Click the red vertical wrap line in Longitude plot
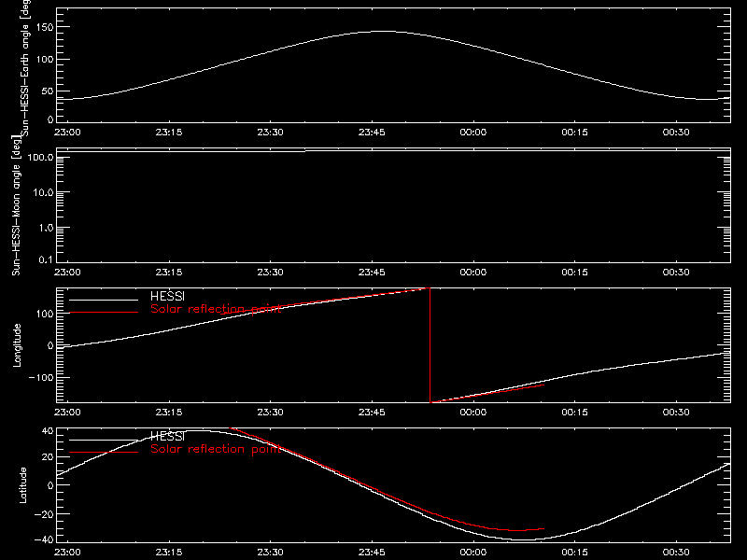Viewport: 747px width, 560px height. pos(430,345)
